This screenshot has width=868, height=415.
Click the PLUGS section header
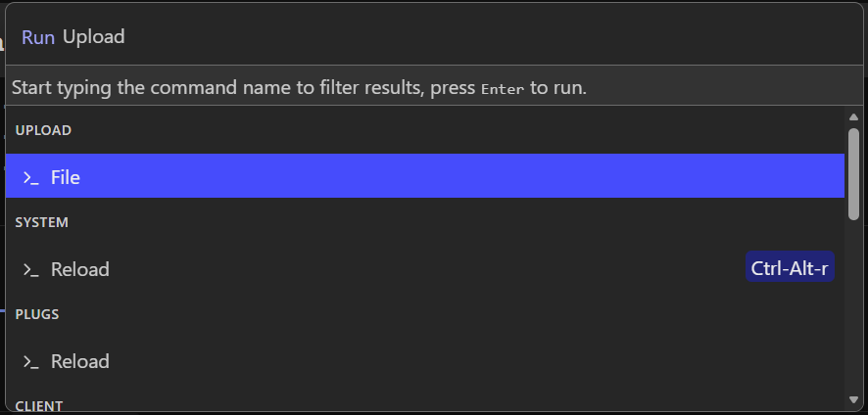tap(38, 314)
